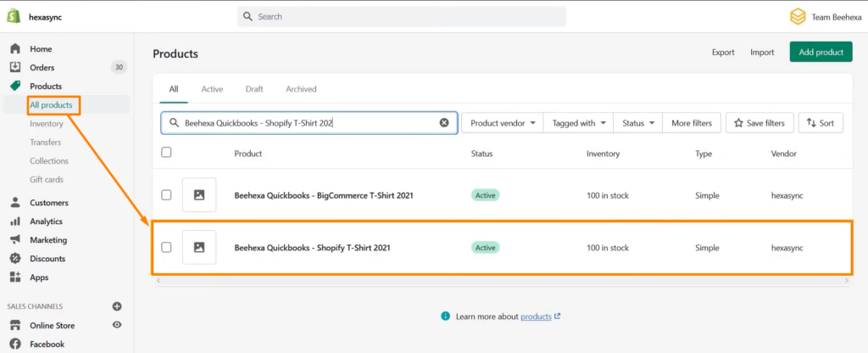This screenshot has width=868, height=353.
Task: Open the Sort options
Action: click(821, 123)
